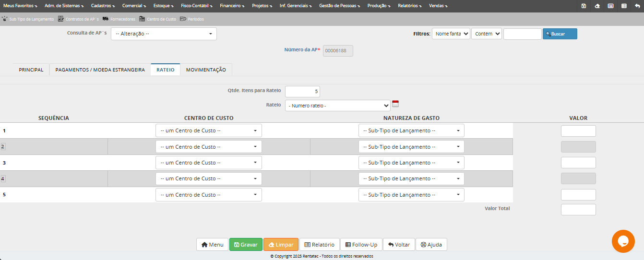The image size is (644, 260).
Task: Click the Qtde. Itens para Rateio field
Action: point(302,91)
